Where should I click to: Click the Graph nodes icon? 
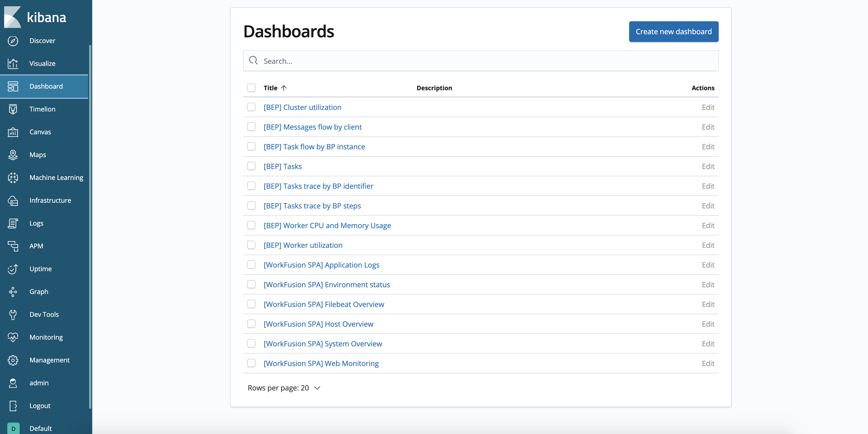pyautogui.click(x=13, y=292)
